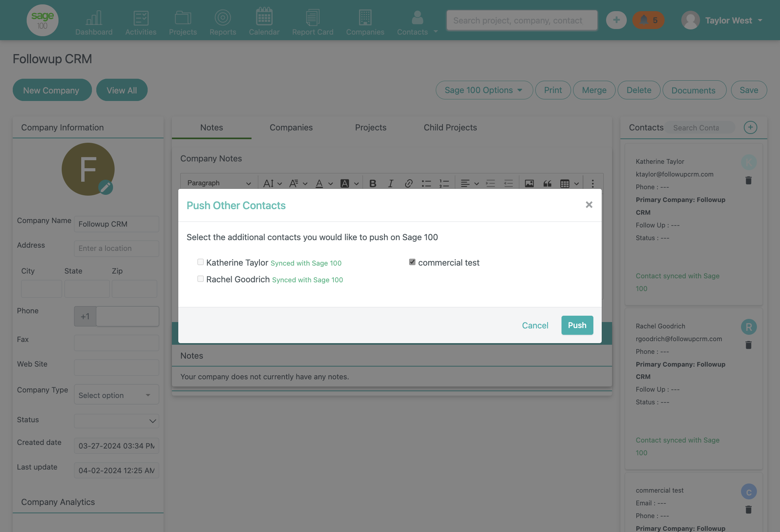Screen dimensions: 780x532
Task: Close the Push Other Contacts dialog
Action: (x=589, y=205)
